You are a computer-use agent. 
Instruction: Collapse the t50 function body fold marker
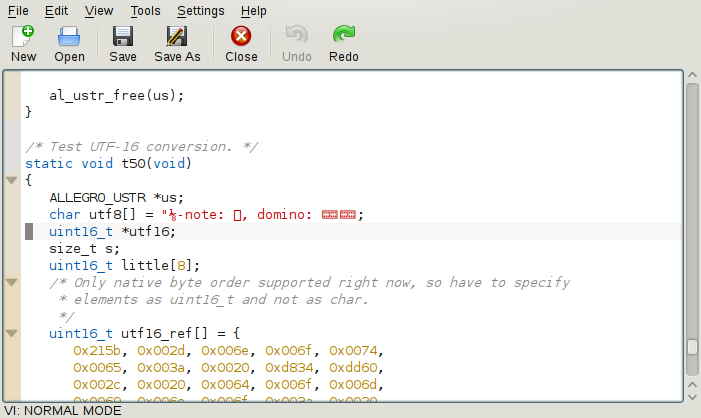(12, 181)
